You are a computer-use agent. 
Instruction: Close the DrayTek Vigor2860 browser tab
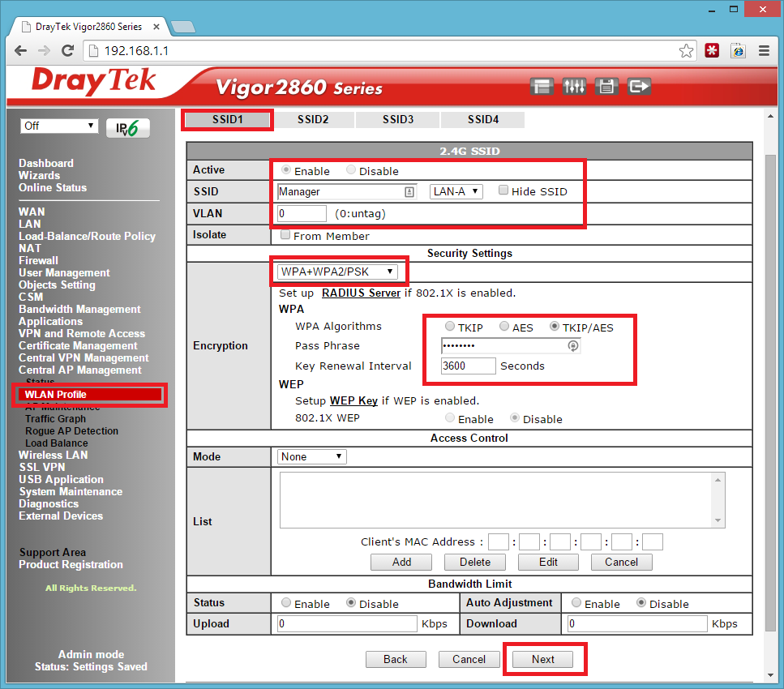click(156, 27)
